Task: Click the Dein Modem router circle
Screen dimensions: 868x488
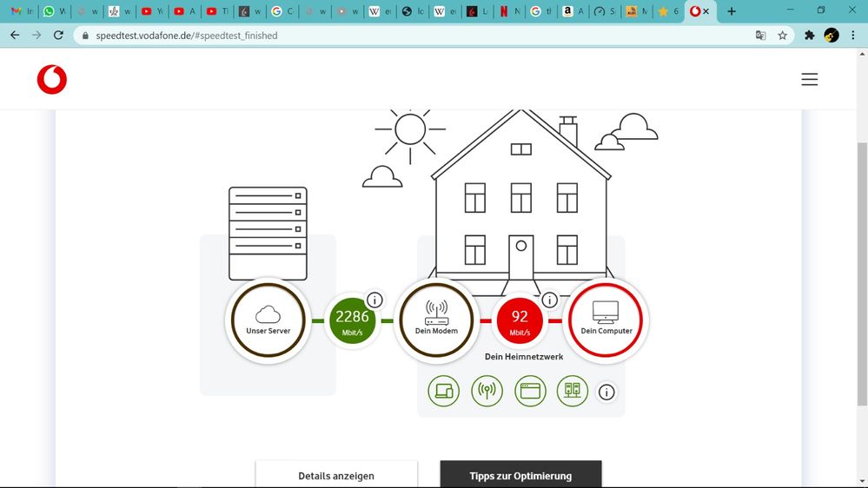Action: pyautogui.click(x=436, y=320)
